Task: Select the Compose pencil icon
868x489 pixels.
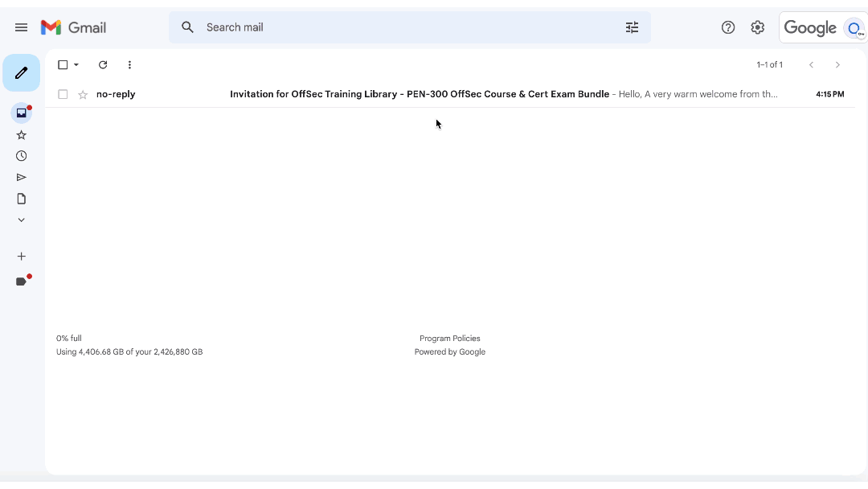Action: point(21,72)
